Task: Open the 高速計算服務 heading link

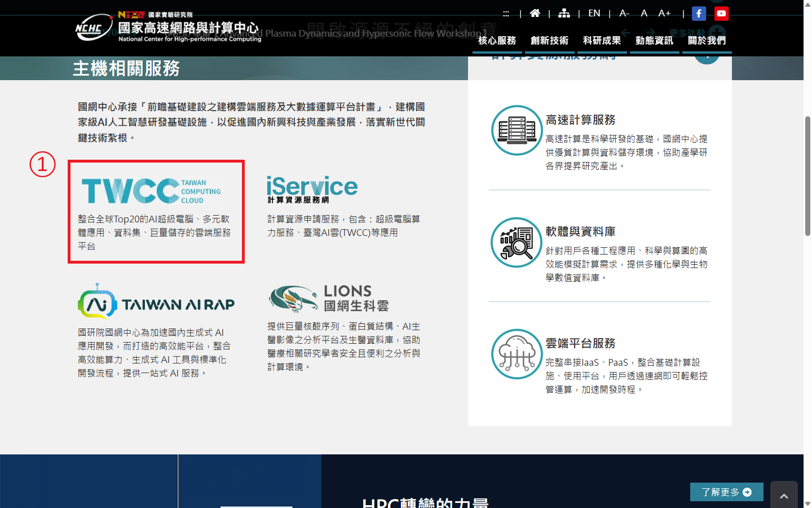Action: coord(580,120)
